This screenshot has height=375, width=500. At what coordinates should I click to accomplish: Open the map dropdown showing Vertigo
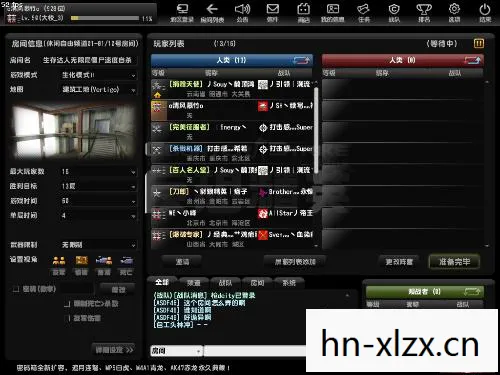(98, 90)
